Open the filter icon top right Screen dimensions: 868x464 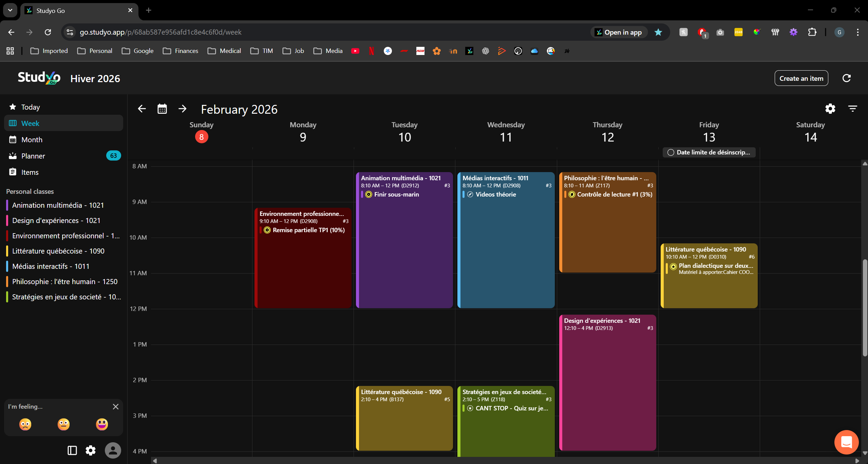(x=852, y=109)
